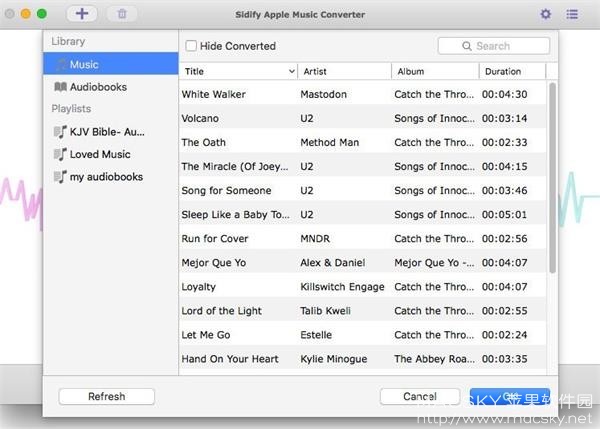Click artist Mastodon in the list

click(x=323, y=94)
